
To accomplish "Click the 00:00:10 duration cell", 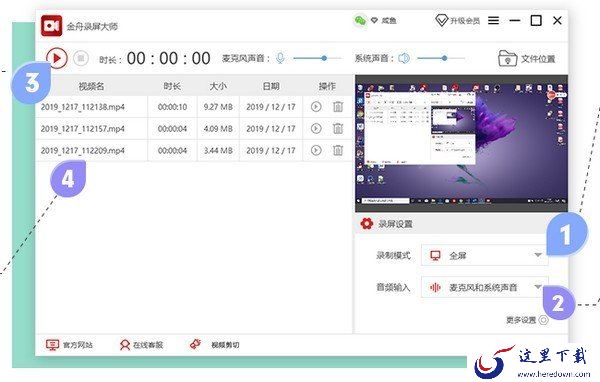I will pyautogui.click(x=172, y=107).
